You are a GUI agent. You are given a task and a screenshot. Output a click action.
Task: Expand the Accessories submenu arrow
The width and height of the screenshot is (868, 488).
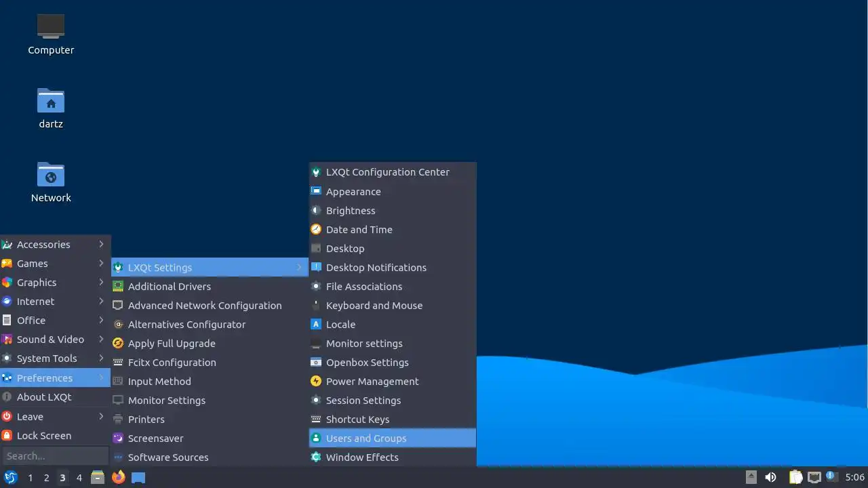point(101,245)
